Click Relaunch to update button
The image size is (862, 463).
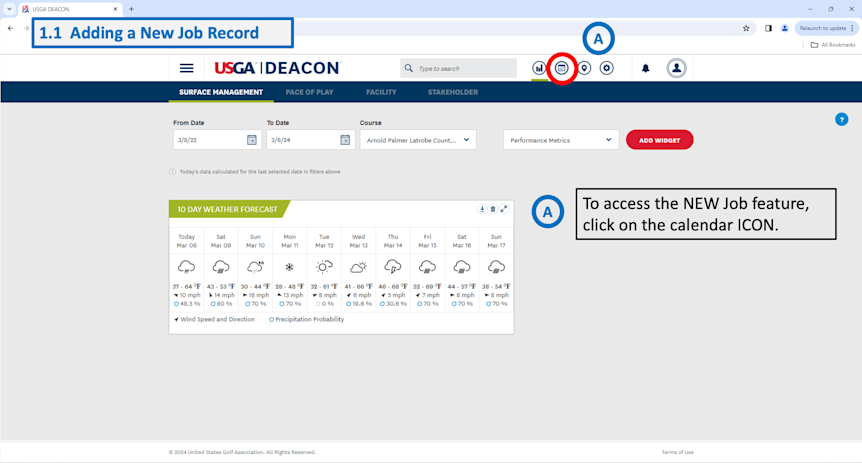(826, 28)
